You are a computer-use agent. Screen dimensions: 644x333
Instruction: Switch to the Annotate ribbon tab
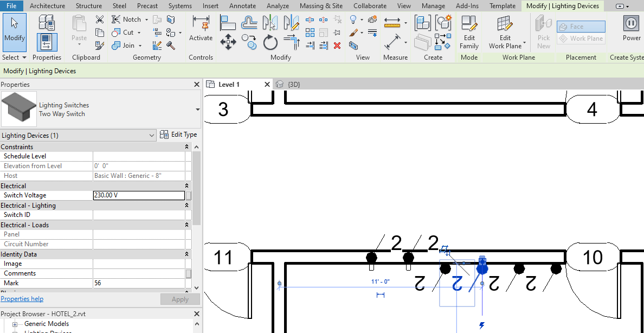coord(242,6)
